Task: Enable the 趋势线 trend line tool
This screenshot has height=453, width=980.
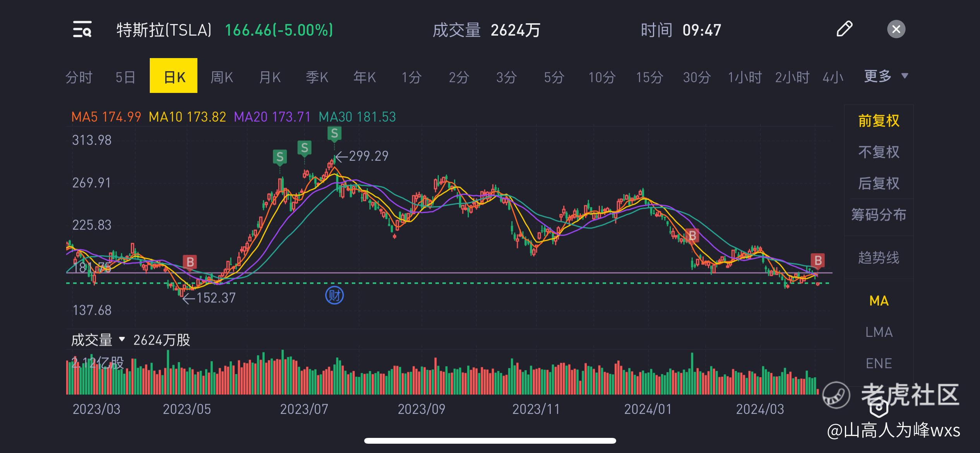Action: pos(879,257)
